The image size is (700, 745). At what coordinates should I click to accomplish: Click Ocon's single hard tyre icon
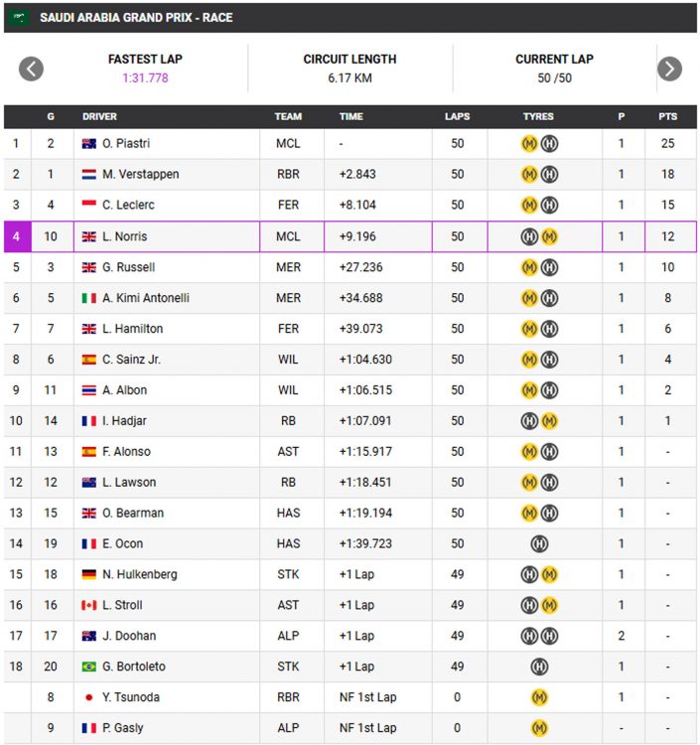539,543
